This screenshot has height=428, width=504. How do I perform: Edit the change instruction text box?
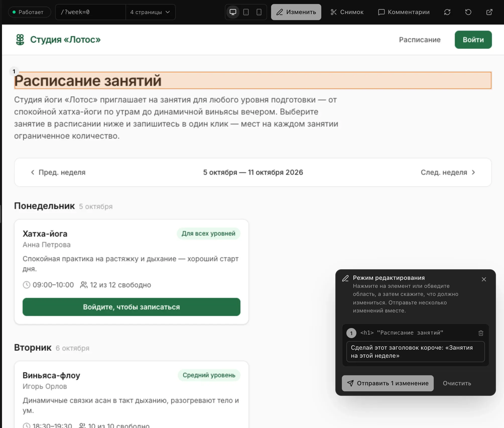click(x=416, y=352)
